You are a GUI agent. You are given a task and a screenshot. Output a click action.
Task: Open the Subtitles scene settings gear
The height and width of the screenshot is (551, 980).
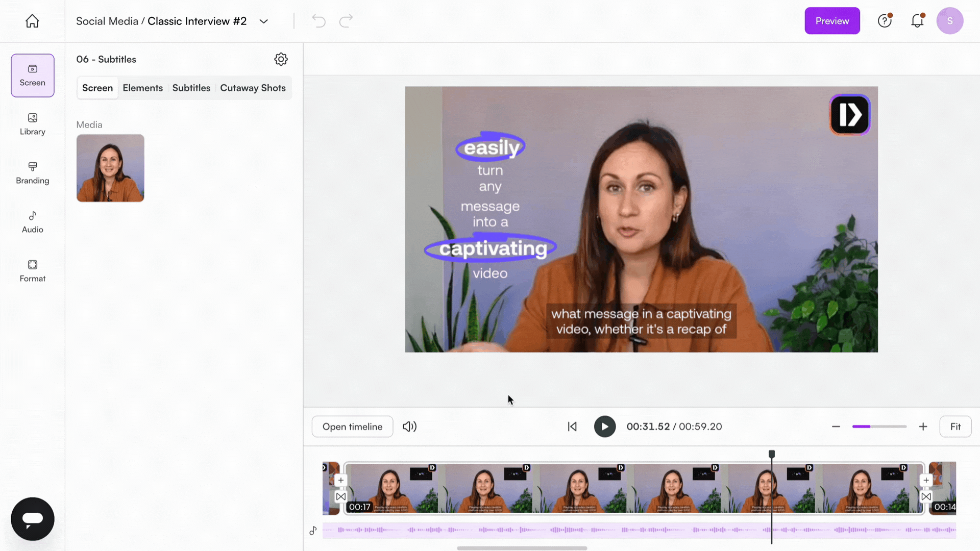[x=281, y=59]
